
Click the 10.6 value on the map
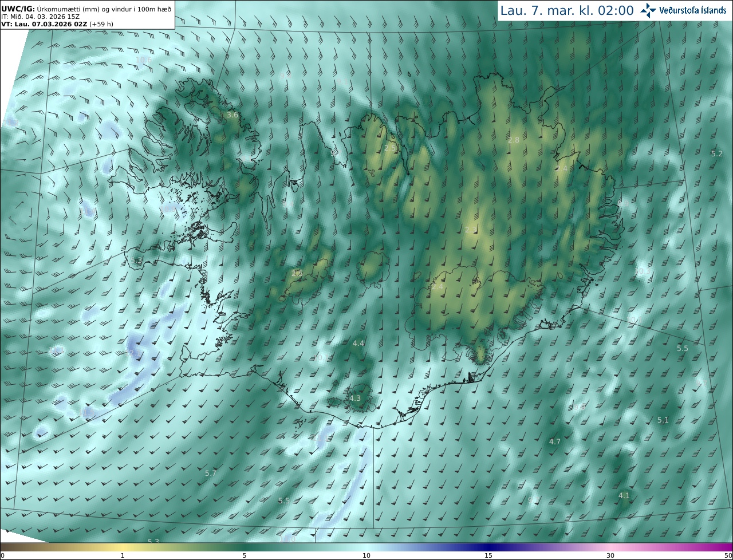(x=144, y=60)
